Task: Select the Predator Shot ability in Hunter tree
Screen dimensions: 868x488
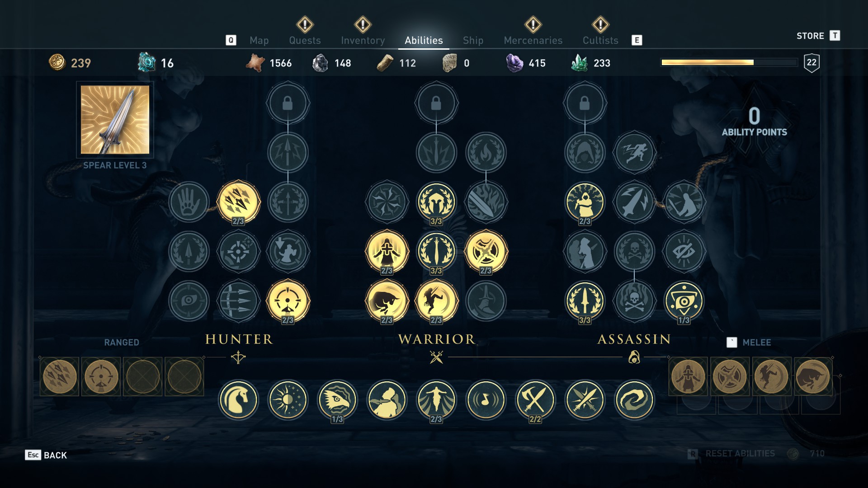Action: click(288, 301)
